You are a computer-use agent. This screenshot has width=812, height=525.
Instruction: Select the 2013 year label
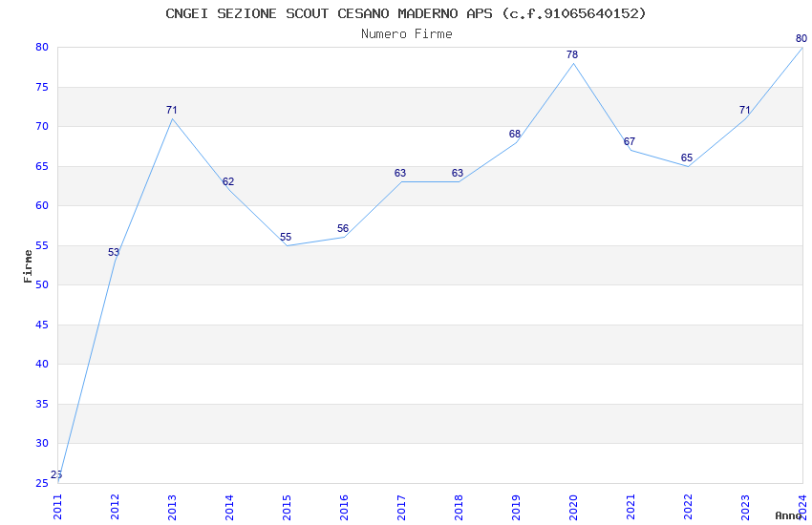[172, 507]
